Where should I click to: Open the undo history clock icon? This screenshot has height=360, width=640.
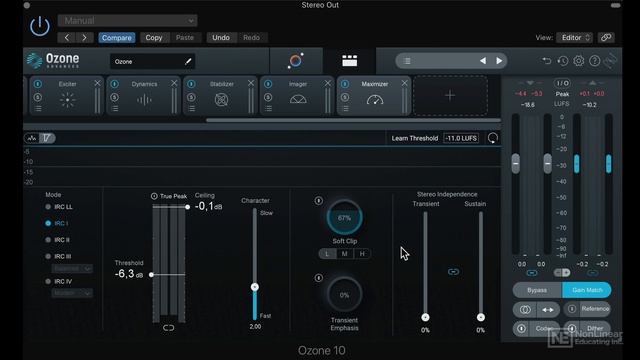click(563, 61)
